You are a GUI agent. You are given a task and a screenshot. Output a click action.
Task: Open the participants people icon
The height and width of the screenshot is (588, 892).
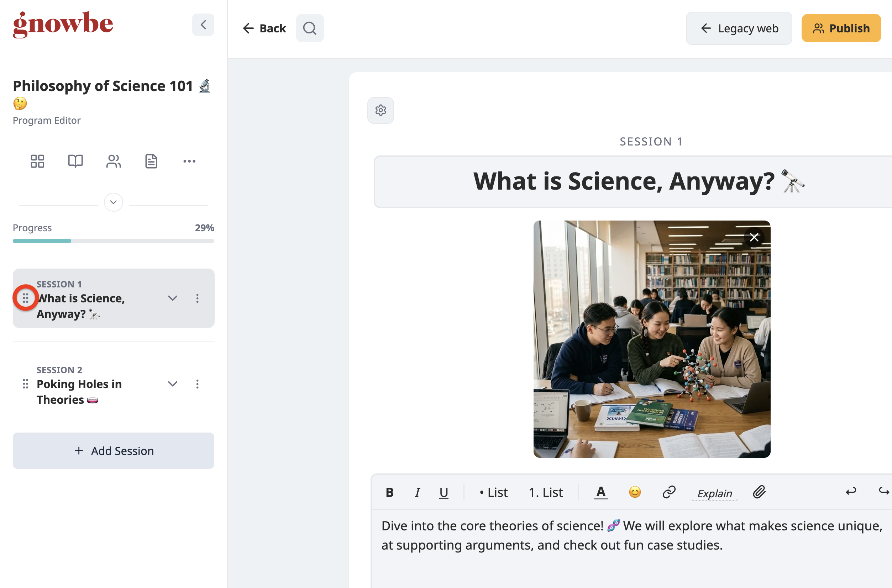(x=113, y=161)
